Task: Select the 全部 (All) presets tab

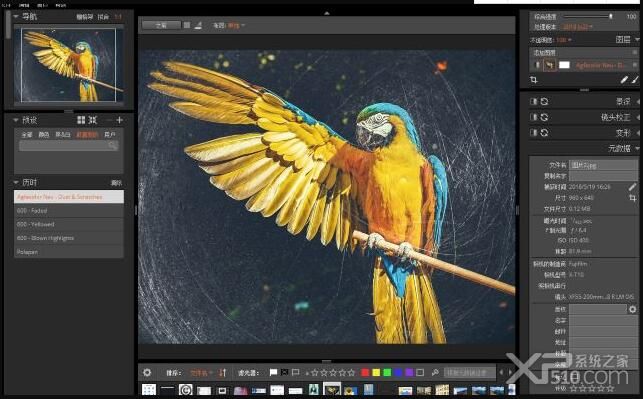Action: (x=27, y=135)
